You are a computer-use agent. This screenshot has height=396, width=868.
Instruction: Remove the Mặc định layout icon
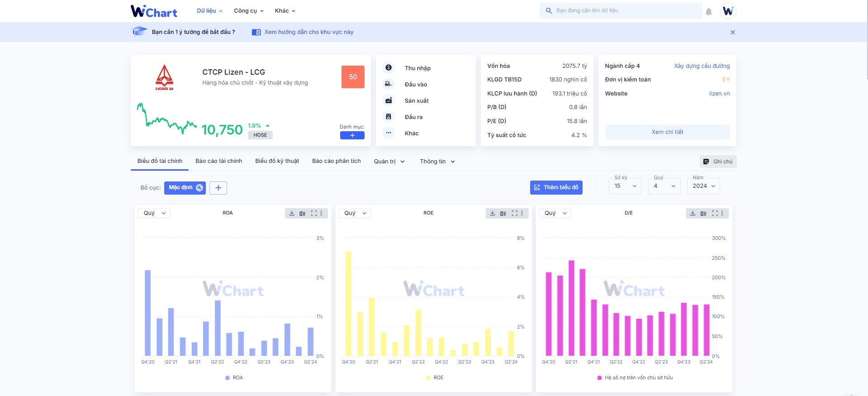[x=199, y=187]
